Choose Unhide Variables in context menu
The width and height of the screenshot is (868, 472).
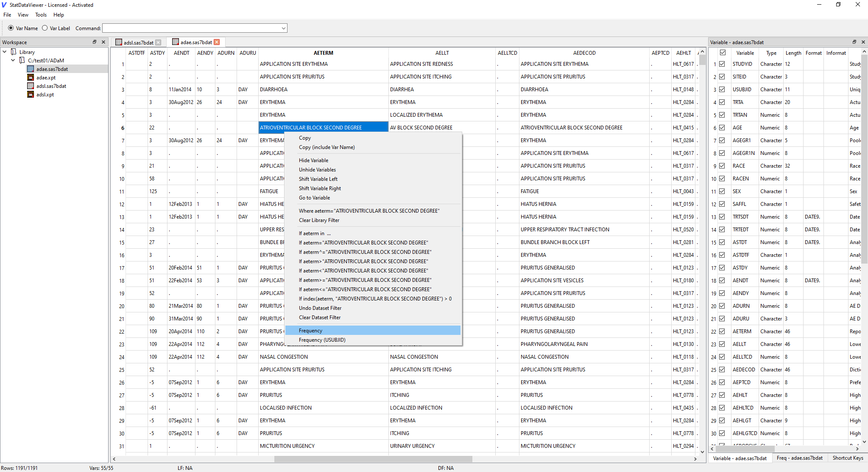pyautogui.click(x=373, y=170)
